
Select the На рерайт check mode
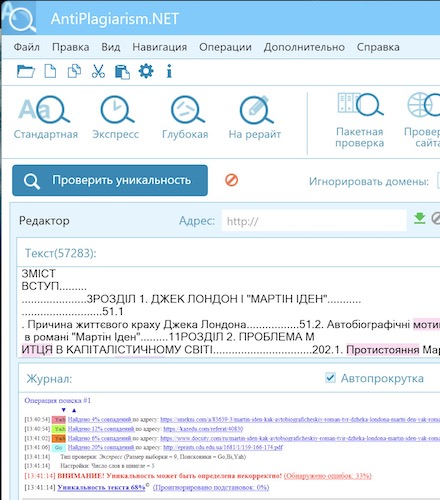[255, 117]
